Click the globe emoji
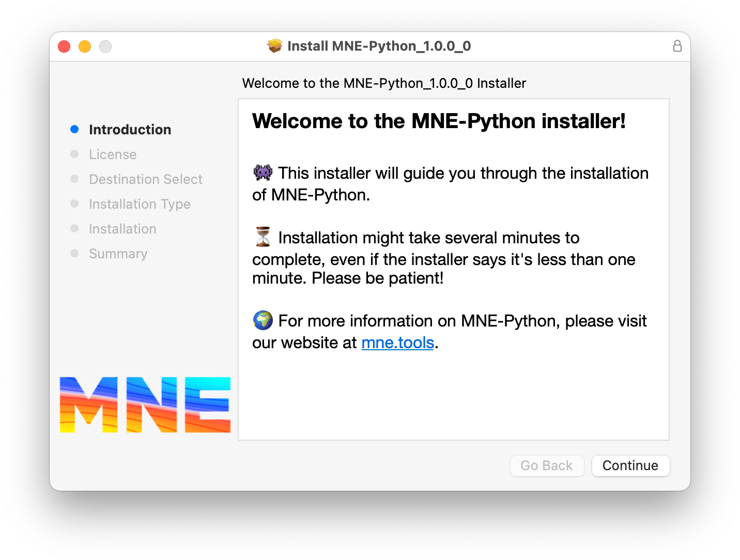 click(x=263, y=320)
